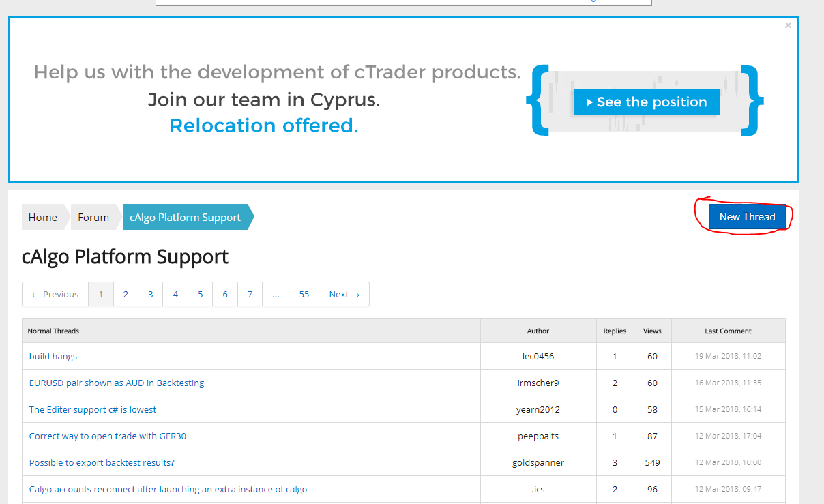Jump to page 2
This screenshot has height=504, width=824.
coord(126,294)
